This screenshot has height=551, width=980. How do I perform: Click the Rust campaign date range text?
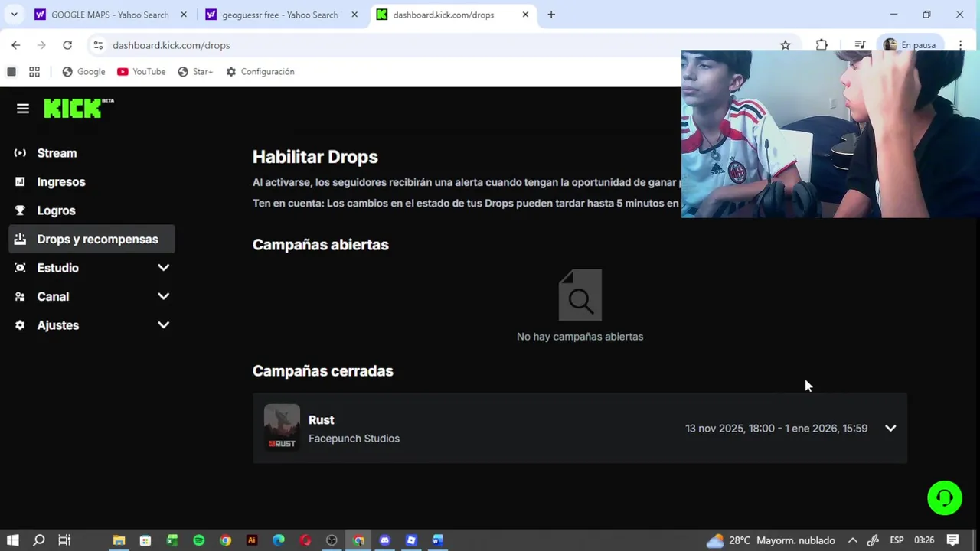click(776, 429)
